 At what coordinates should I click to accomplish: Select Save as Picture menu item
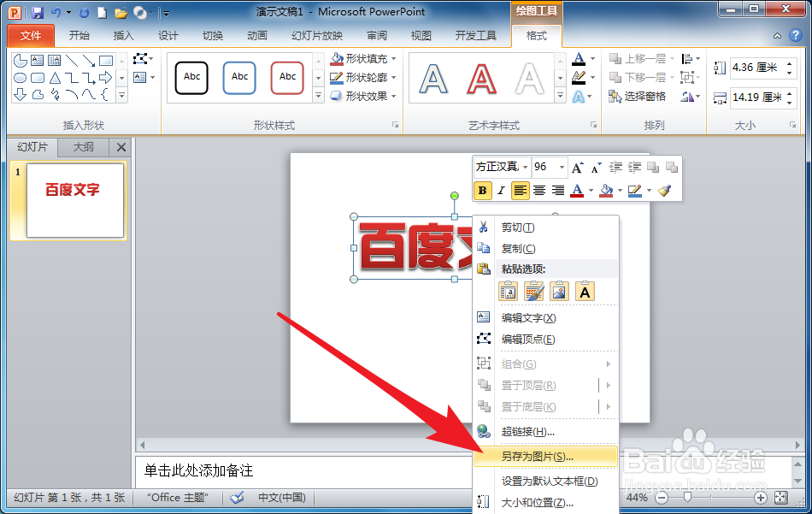point(546,457)
